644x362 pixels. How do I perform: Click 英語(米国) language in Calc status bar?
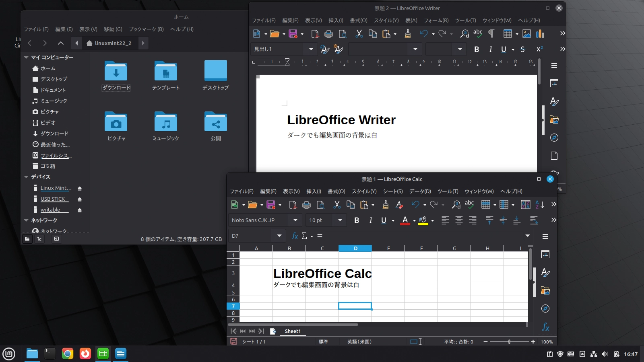[359, 341]
